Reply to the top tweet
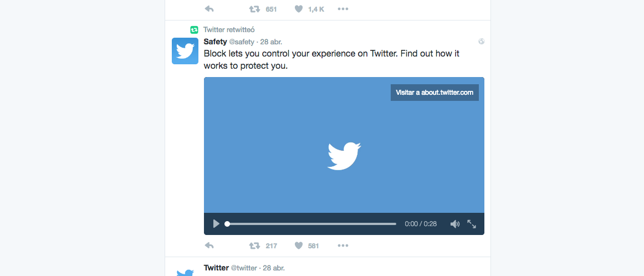Screen dimensions: 644x276 tap(209, 9)
